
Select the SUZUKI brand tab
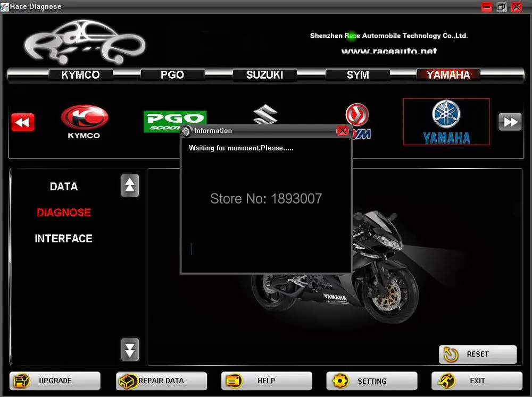click(x=264, y=74)
